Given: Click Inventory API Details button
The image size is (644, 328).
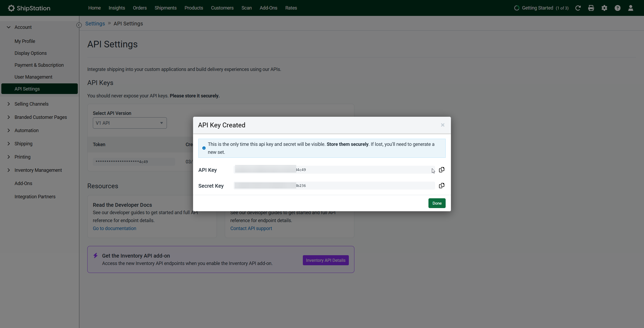Looking at the screenshot, I should click(326, 260).
